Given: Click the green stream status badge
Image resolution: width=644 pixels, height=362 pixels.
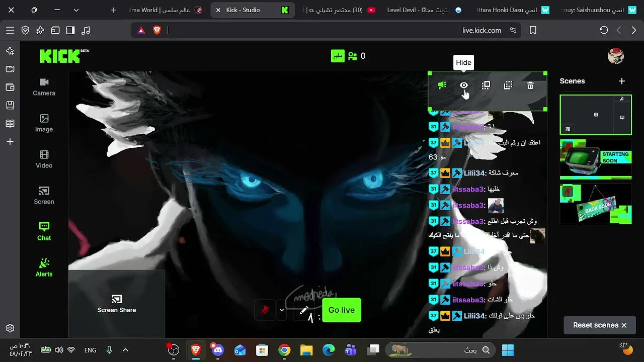Looking at the screenshot, I should point(338,56).
